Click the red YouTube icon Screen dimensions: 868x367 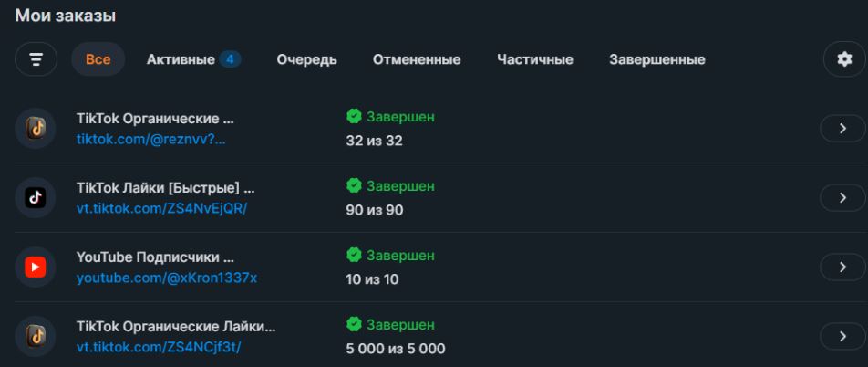point(36,267)
